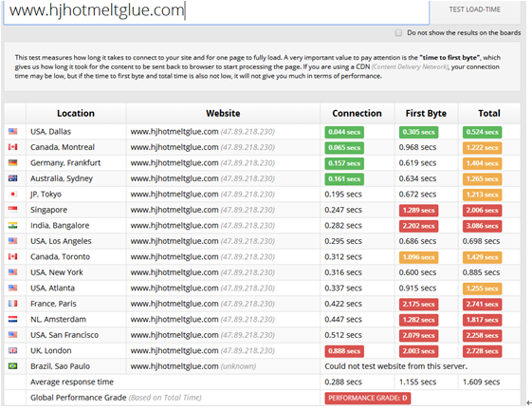
Task: Select the 'USA, Atlanta' location cell
Action: [x=76, y=288]
